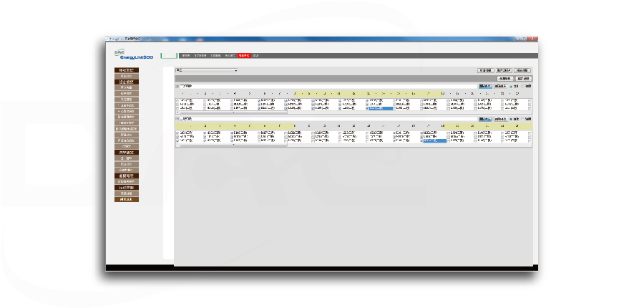Toggle the lower schedule section's title checkbox

point(177,119)
